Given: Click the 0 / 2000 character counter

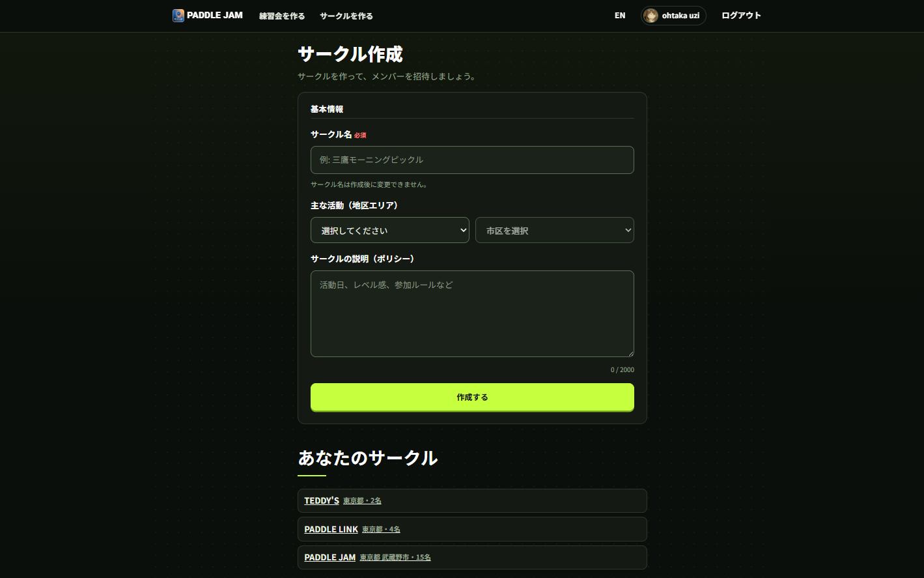Looking at the screenshot, I should (623, 369).
